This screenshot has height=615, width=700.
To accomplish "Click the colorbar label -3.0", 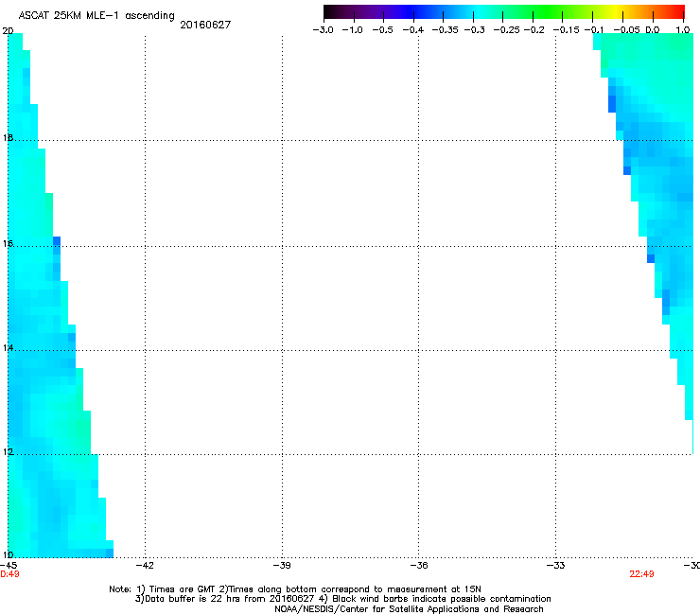I will pos(323,30).
